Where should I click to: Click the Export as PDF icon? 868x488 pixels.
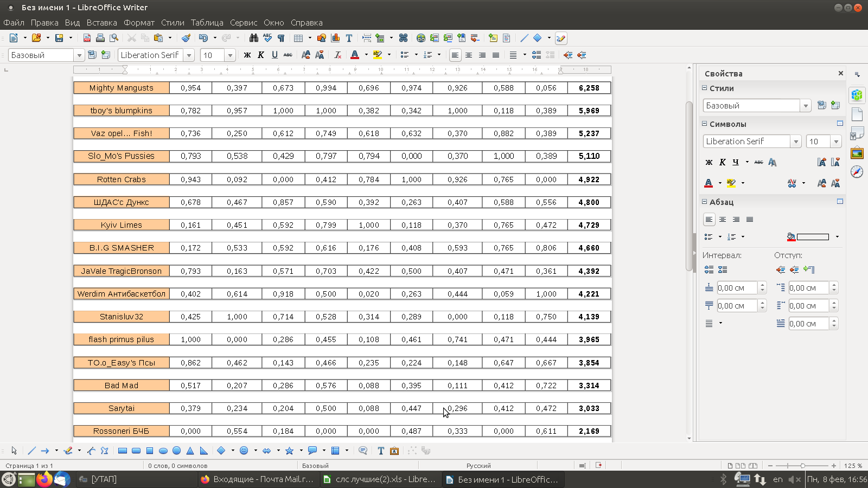click(x=87, y=38)
